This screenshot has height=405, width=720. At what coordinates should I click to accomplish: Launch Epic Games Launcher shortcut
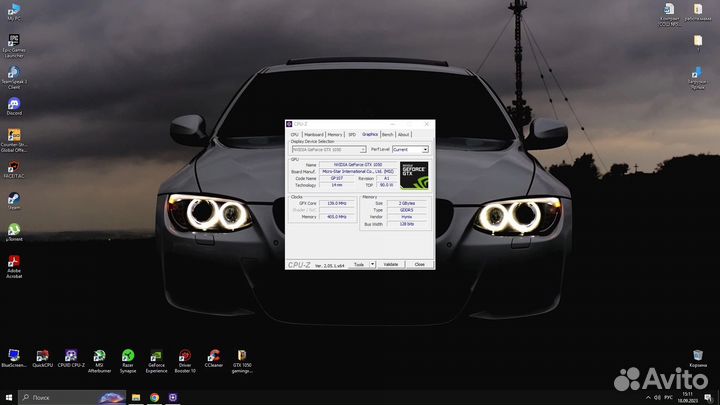click(x=14, y=45)
